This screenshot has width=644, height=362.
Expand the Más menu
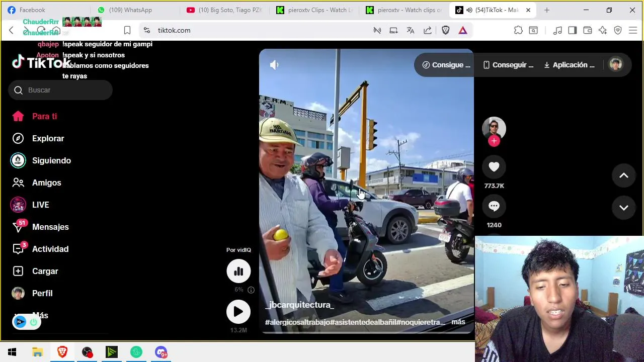[40, 315]
